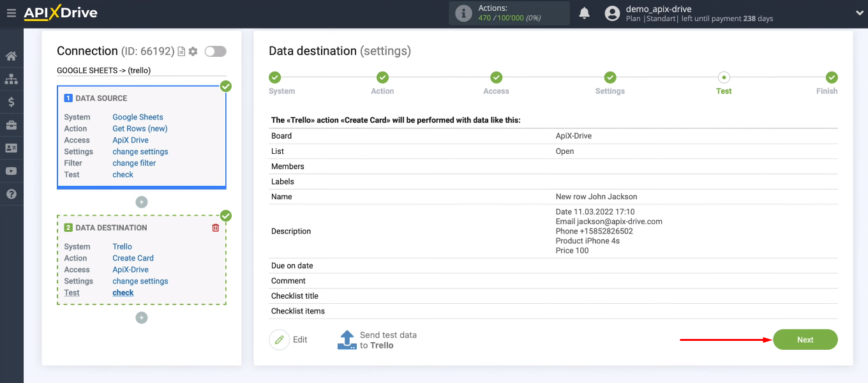
Task: Click the dollar billing icon
Action: pyautogui.click(x=11, y=102)
